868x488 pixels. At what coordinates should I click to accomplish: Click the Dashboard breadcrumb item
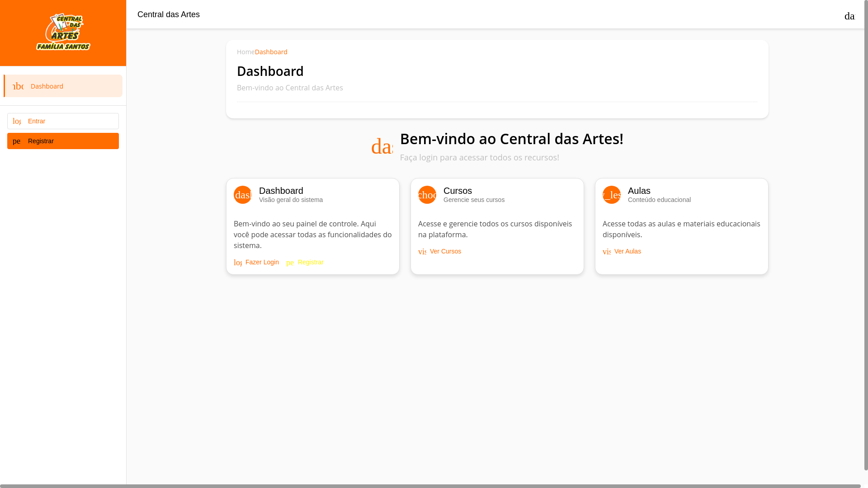[271, 52]
